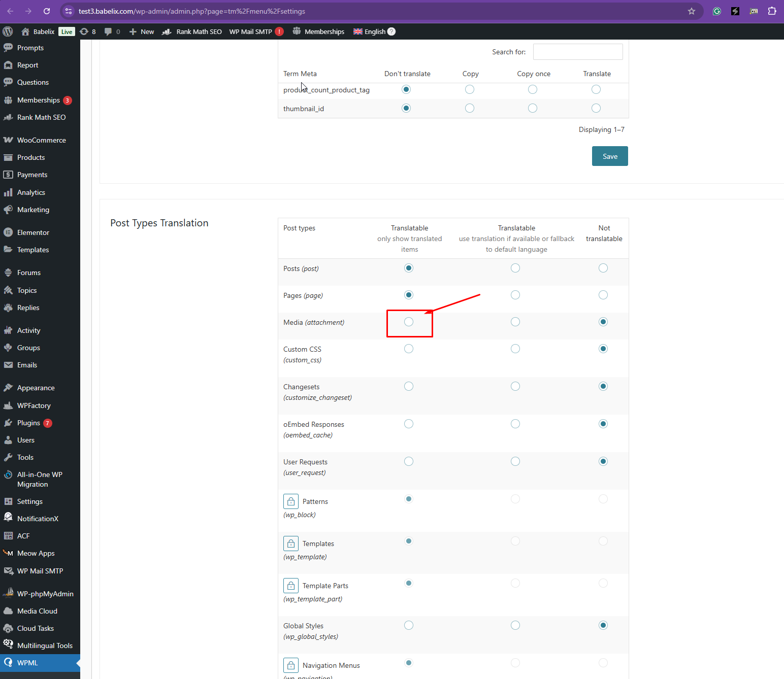This screenshot has width=784, height=679.
Task: Expand the WooCommerce sidebar menu
Action: 41,140
